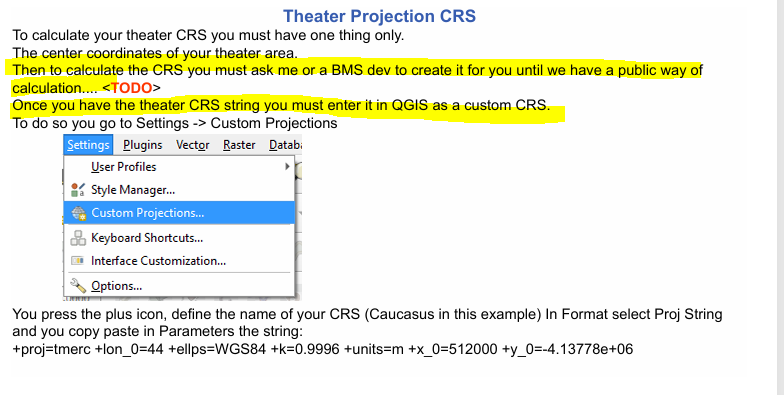This screenshot has width=784, height=395.
Task: Click the line 'and you copy paste in Parameters'
Action: click(x=158, y=332)
